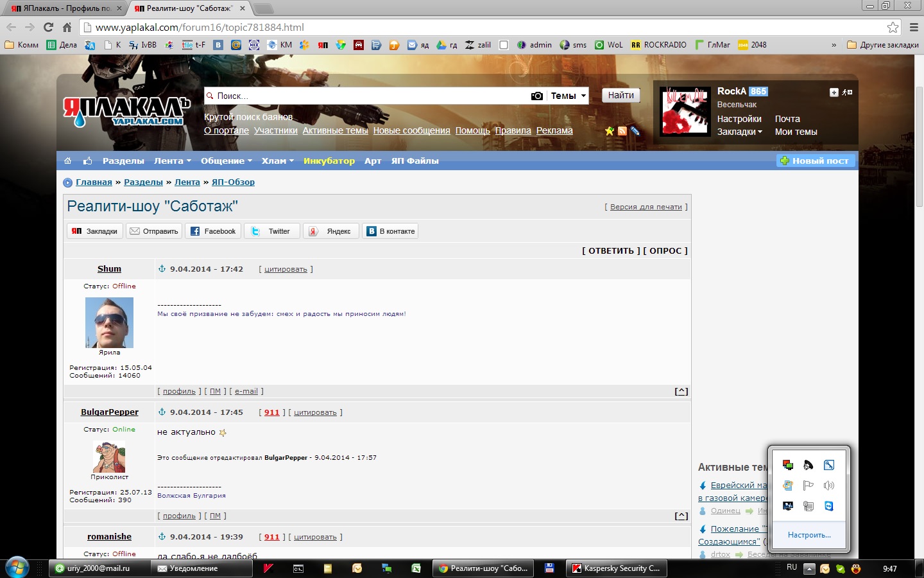Open Разделы in blue navbar
Image resolution: width=924 pixels, height=578 pixels.
[x=123, y=161]
